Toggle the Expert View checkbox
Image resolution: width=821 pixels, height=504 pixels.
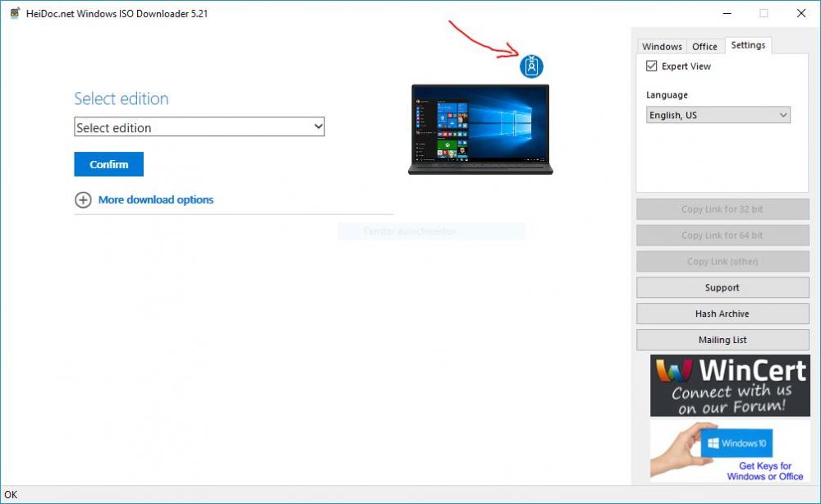652,66
